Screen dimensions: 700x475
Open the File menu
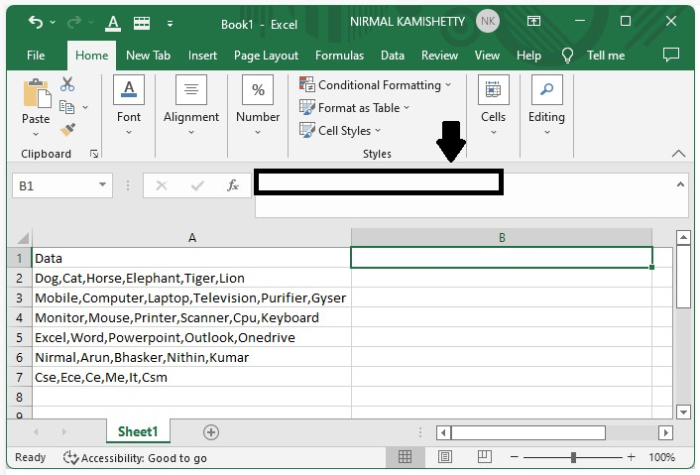tap(36, 55)
